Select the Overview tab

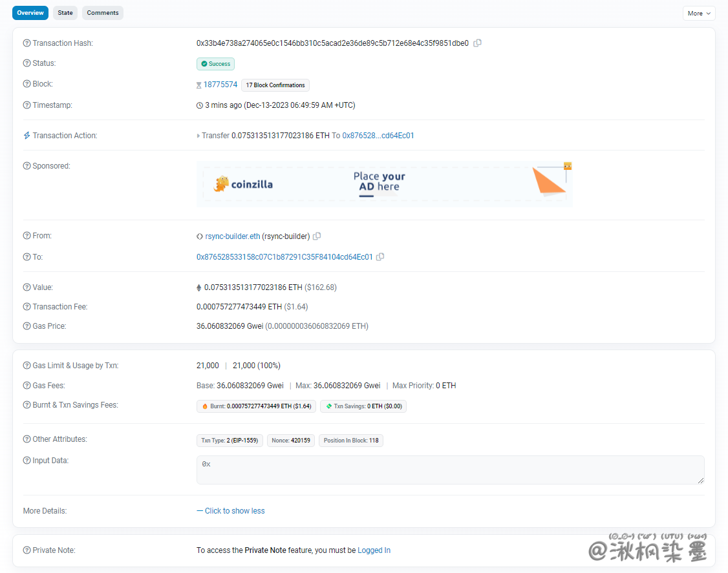(30, 13)
